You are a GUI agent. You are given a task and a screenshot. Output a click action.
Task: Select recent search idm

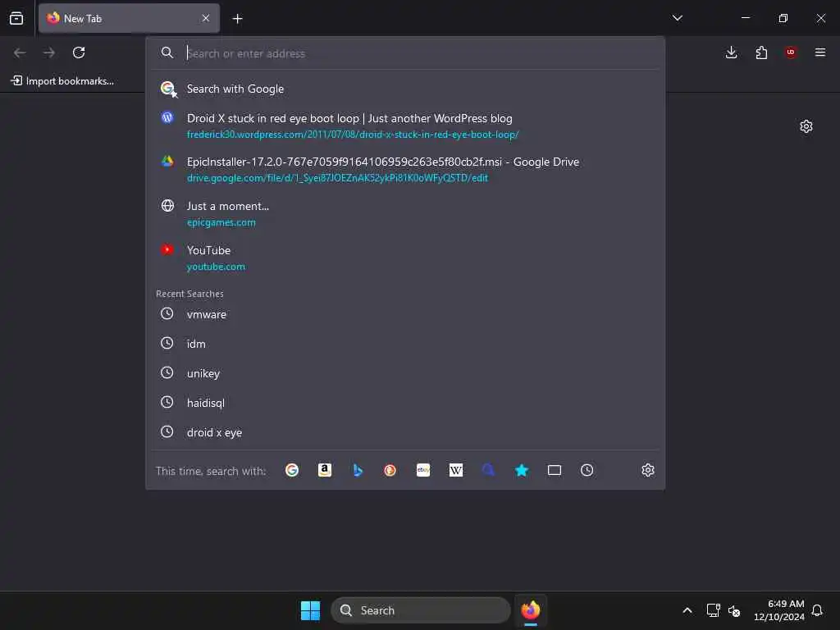(x=405, y=344)
